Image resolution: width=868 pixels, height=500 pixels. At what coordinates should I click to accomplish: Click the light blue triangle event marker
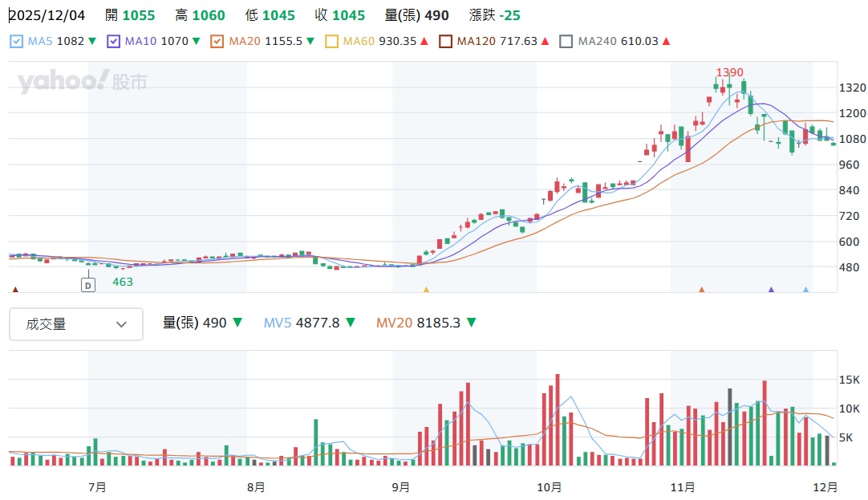tap(805, 290)
